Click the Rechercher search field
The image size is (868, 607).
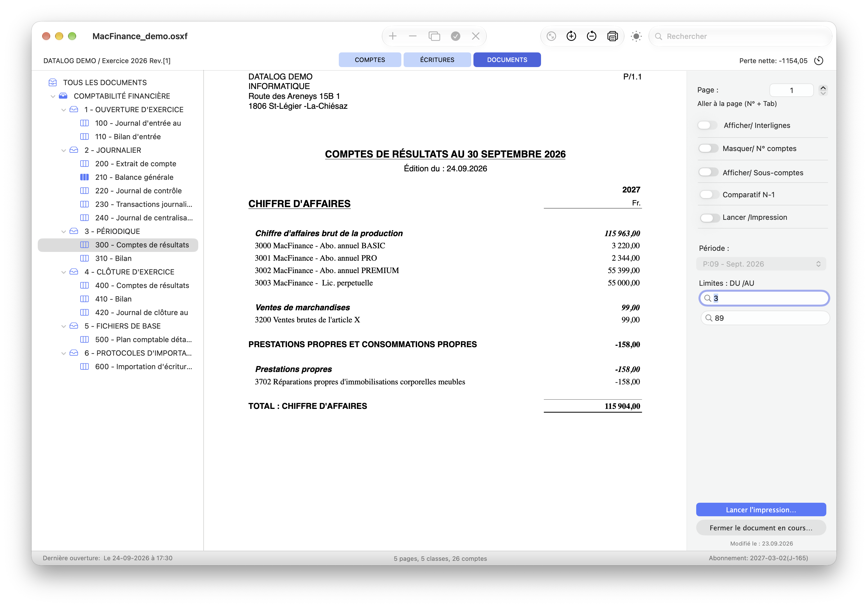click(740, 36)
